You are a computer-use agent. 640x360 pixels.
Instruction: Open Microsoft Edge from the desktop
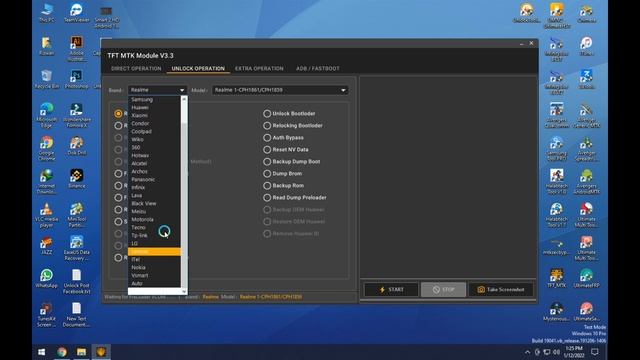pos(47,115)
